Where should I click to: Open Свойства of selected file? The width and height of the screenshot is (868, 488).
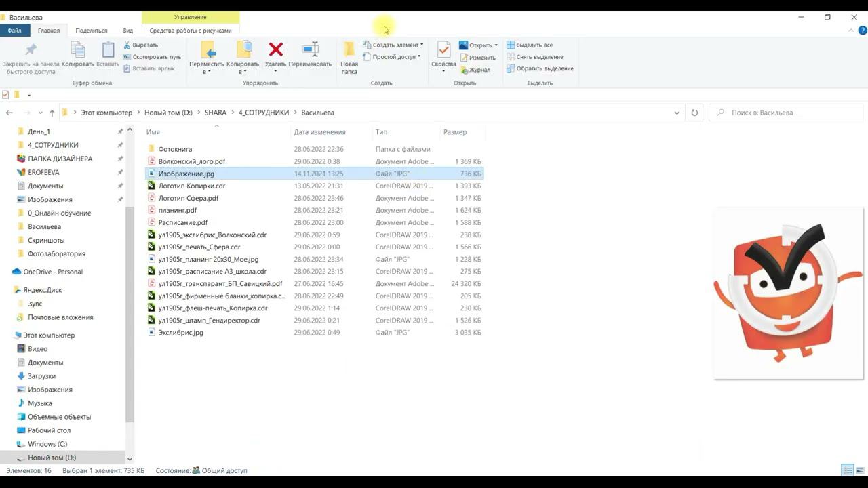pyautogui.click(x=443, y=58)
